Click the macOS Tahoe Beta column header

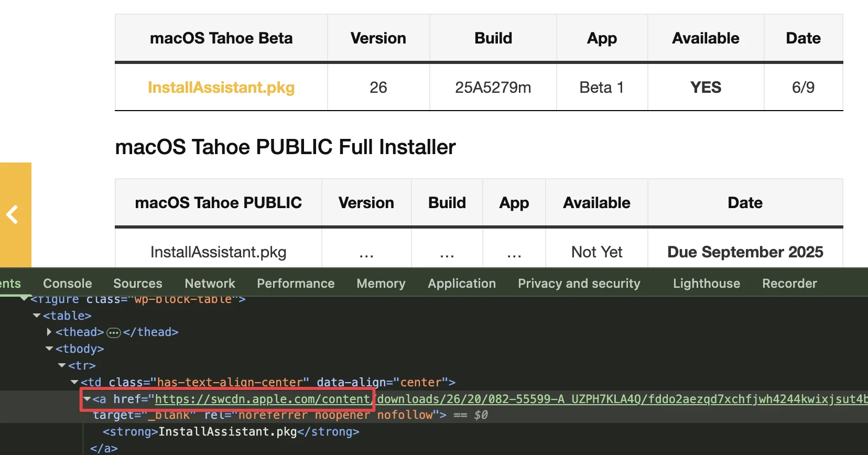[221, 38]
